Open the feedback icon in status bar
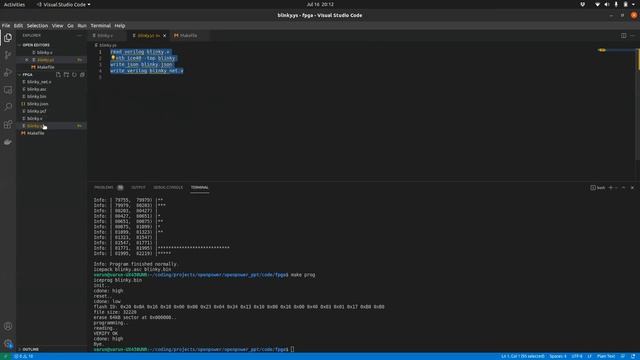 (x=622, y=356)
